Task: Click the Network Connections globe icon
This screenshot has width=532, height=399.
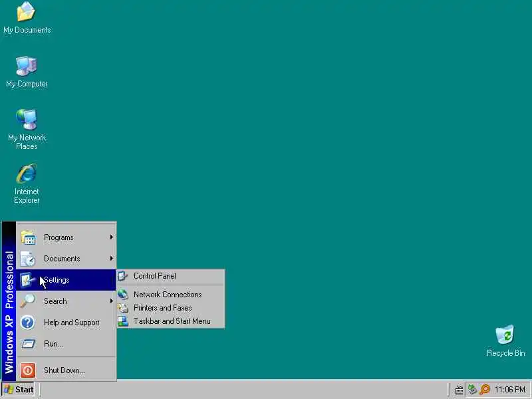Action: 123,294
